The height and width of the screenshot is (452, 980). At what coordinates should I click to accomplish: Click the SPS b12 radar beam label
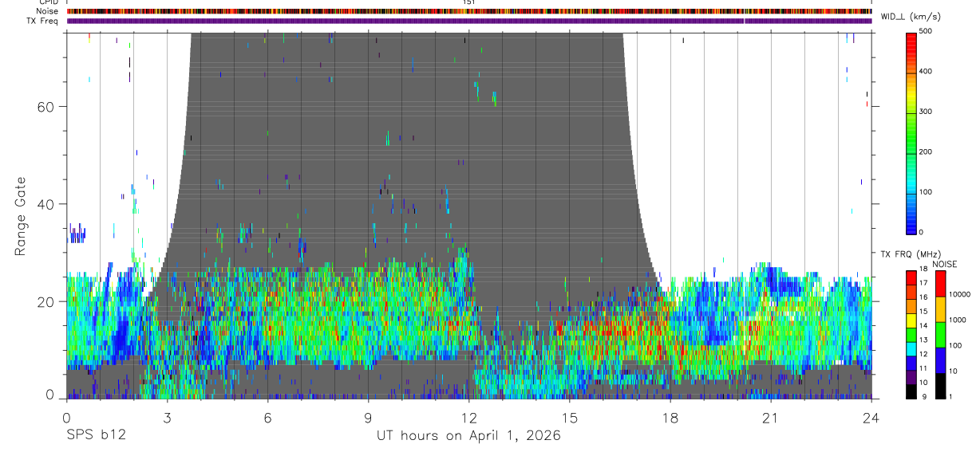pos(96,436)
